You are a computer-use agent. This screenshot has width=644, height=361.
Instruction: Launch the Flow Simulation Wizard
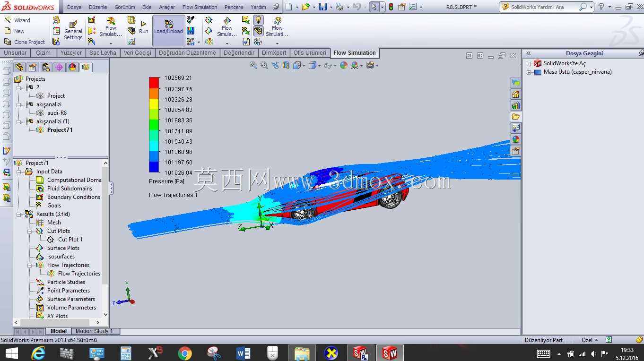point(17,20)
